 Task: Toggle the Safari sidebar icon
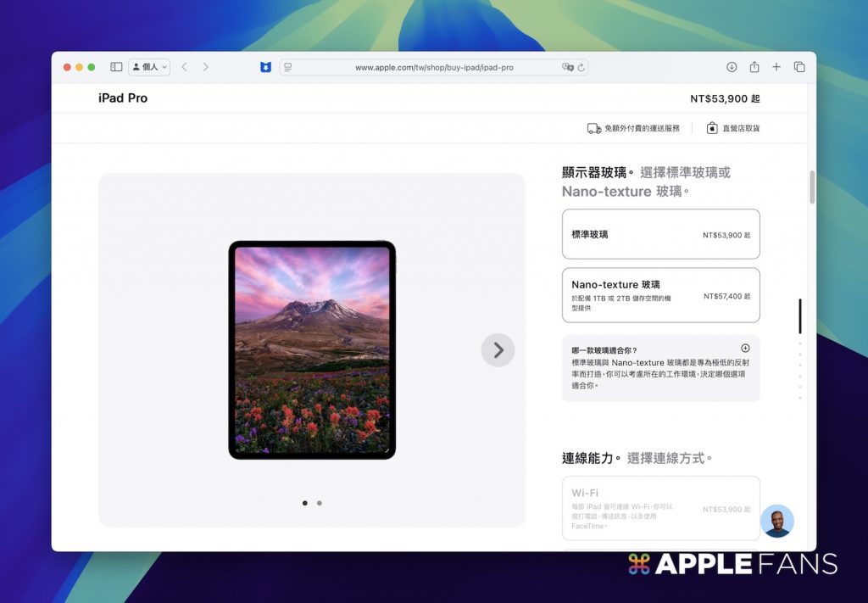(x=116, y=67)
